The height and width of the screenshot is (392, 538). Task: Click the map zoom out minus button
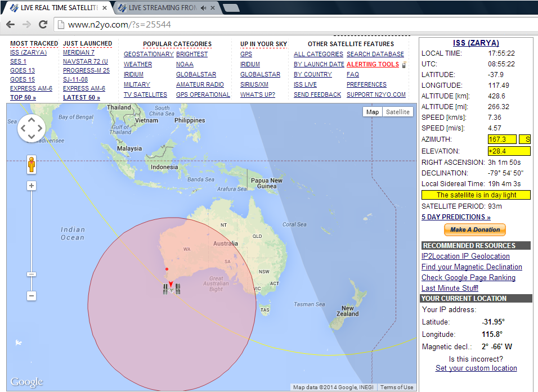32,296
